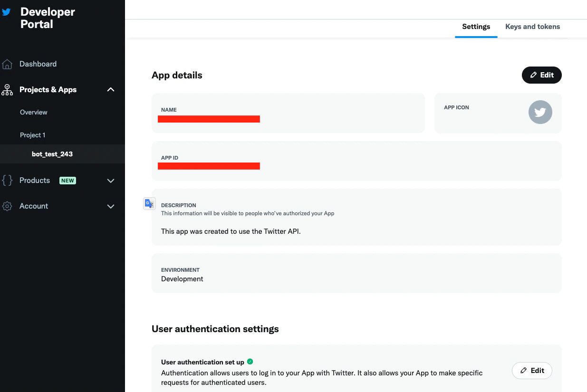Collapse the Projects & Apps section

coord(111,89)
